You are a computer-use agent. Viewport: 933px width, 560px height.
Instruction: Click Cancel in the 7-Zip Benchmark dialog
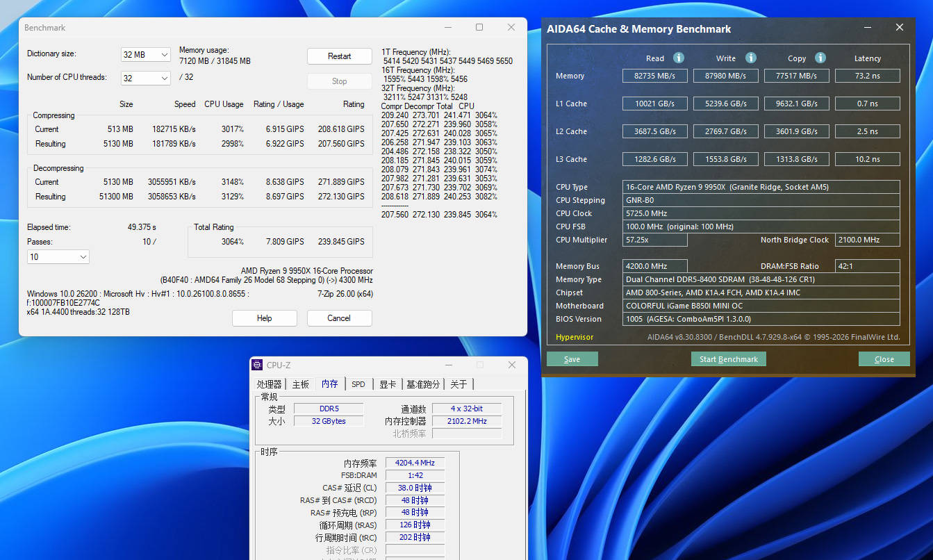coord(339,318)
